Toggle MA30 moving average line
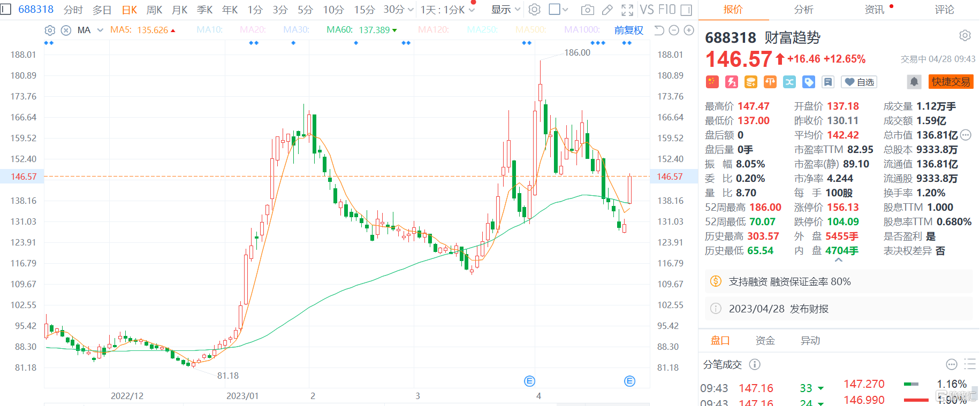Screen dimensions: 980x406 coord(297,30)
